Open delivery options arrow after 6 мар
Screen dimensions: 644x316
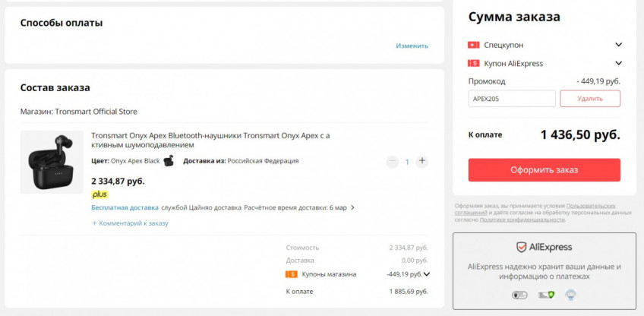(352, 207)
